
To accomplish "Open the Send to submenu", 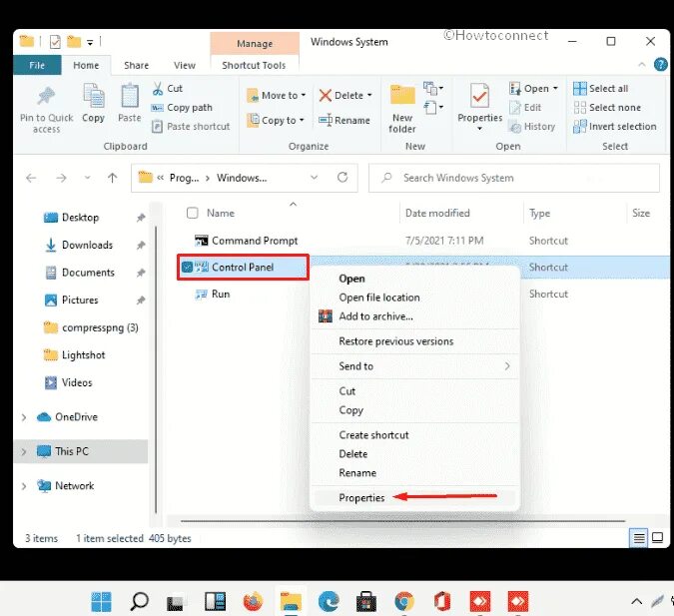I will 414,366.
